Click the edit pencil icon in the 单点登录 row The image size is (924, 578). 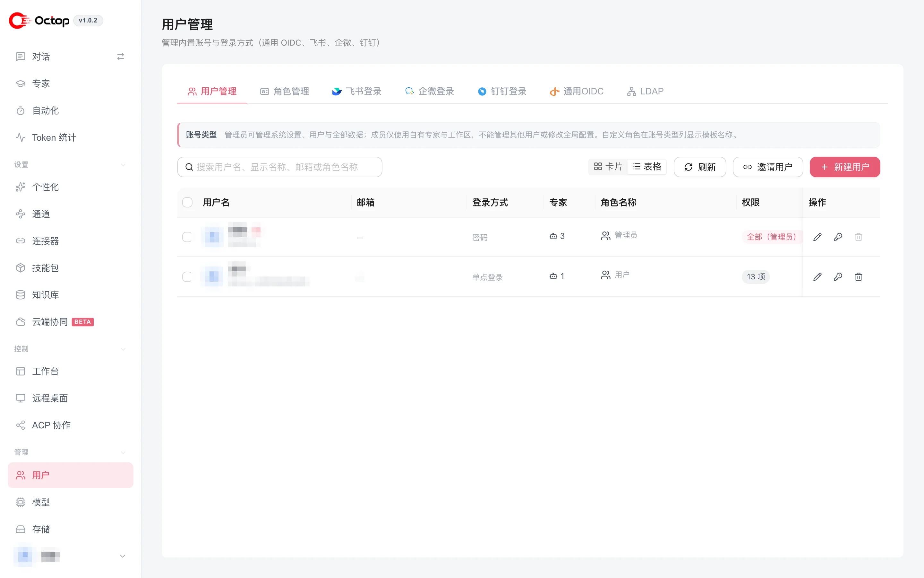tap(817, 277)
